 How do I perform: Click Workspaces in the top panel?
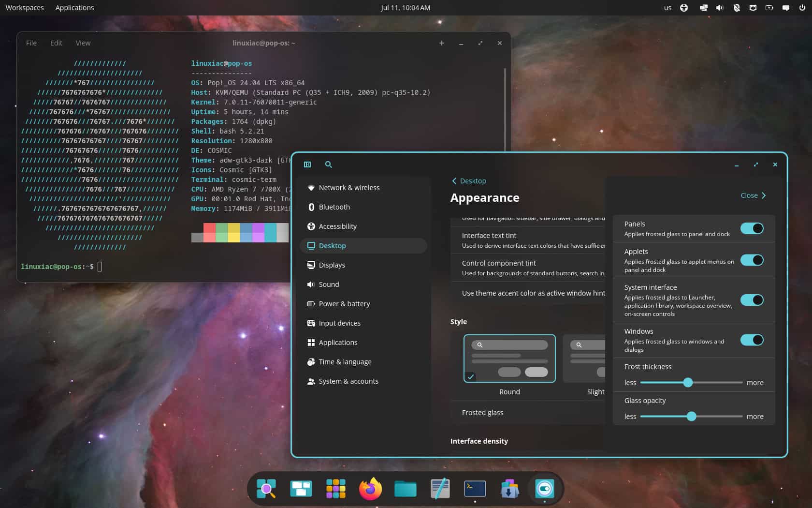25,8
